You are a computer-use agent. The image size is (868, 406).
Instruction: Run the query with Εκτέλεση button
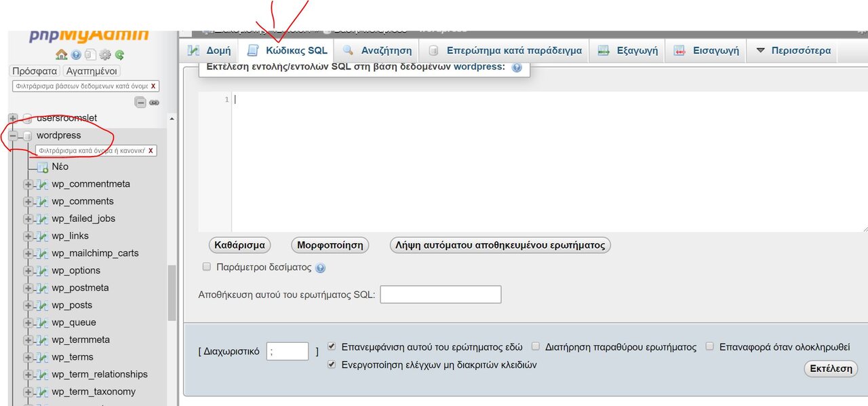pos(831,369)
